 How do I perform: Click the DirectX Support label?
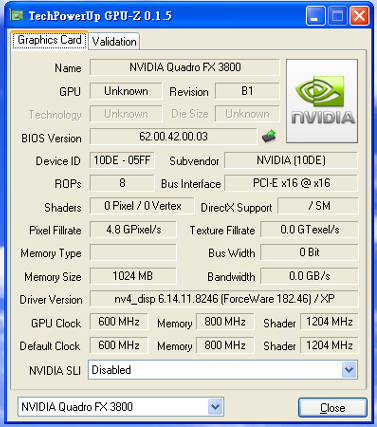[x=236, y=208]
